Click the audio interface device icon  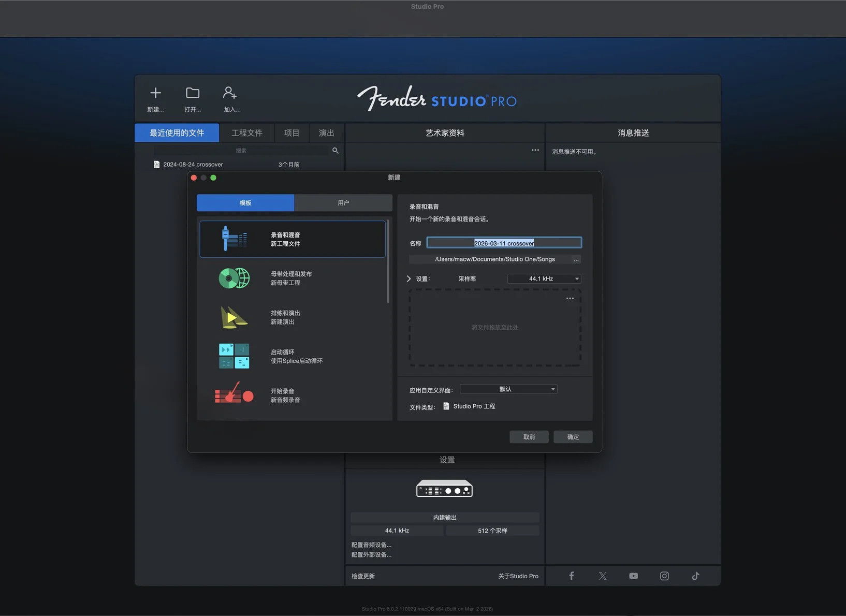(444, 489)
